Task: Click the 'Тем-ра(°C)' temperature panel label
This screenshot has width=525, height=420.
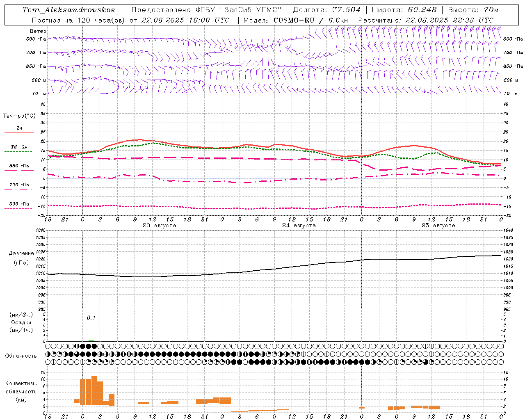Action: (19, 116)
